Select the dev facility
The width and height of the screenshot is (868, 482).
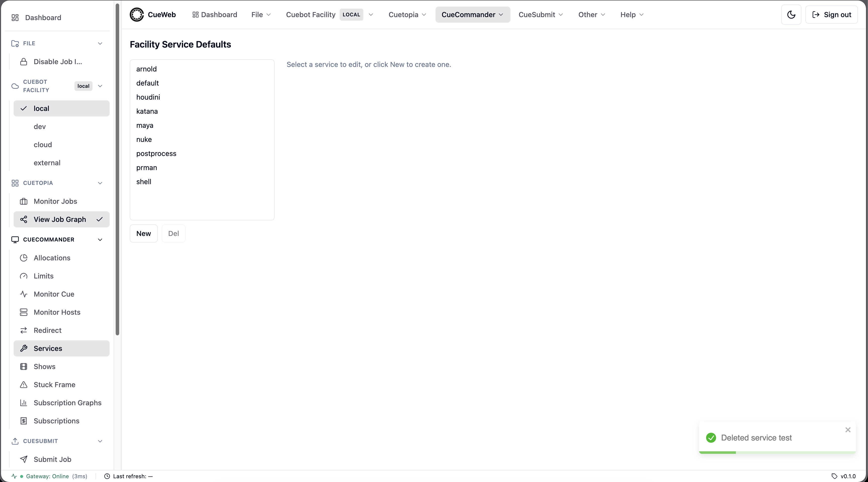61,127
